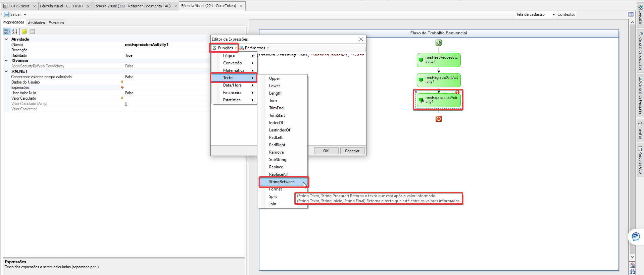Click the yellow database icon in the properties toolbar
Screen dimensions: 644x275
[24, 32]
